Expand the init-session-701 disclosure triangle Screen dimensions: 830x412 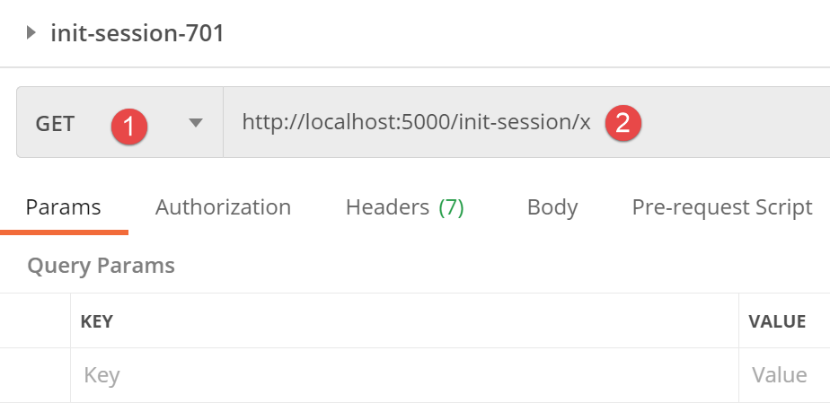(32, 34)
